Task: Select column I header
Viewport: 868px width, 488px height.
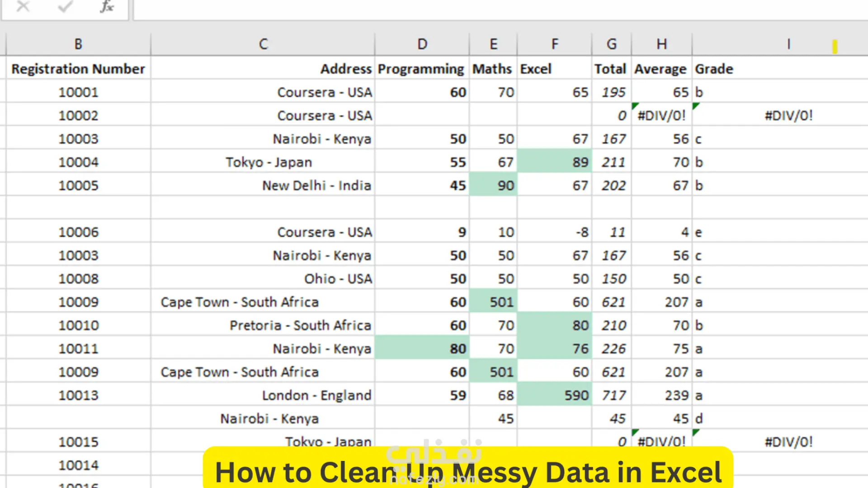Action: coord(788,44)
